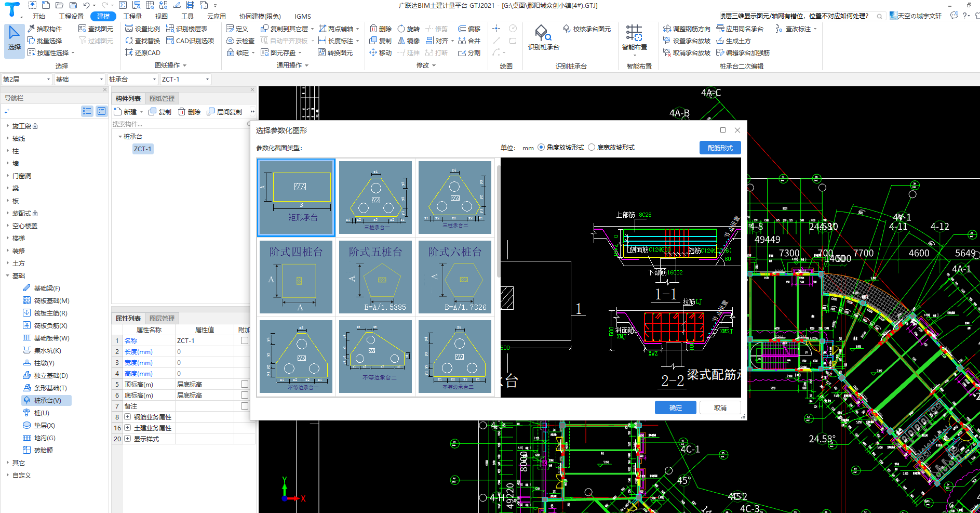Image resolution: width=980 pixels, height=513 pixels.
Task: Check the 顶标高 row 附加 checkbox
Action: click(x=245, y=384)
